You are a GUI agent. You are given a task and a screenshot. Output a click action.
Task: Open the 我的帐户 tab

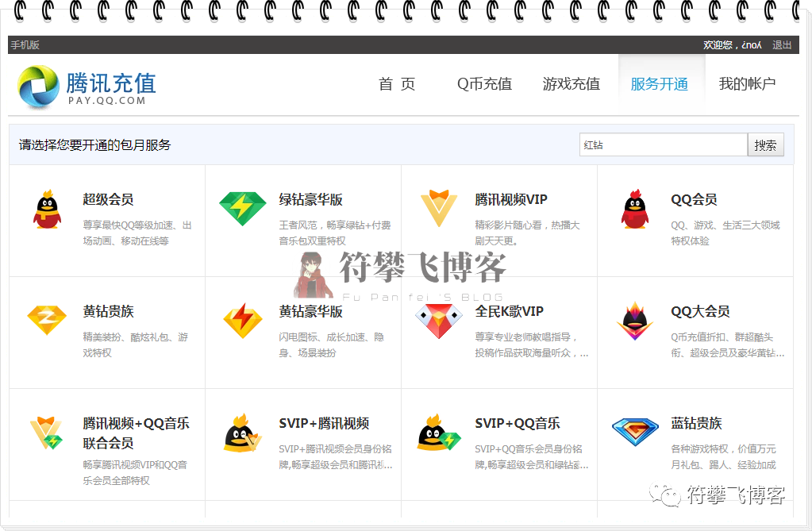(x=747, y=84)
